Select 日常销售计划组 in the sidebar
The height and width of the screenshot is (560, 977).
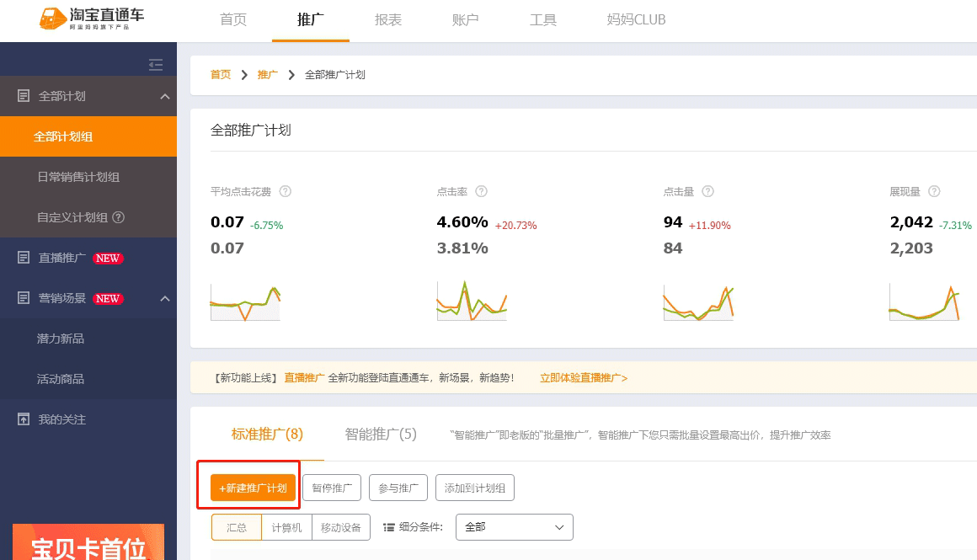pyautogui.click(x=78, y=177)
